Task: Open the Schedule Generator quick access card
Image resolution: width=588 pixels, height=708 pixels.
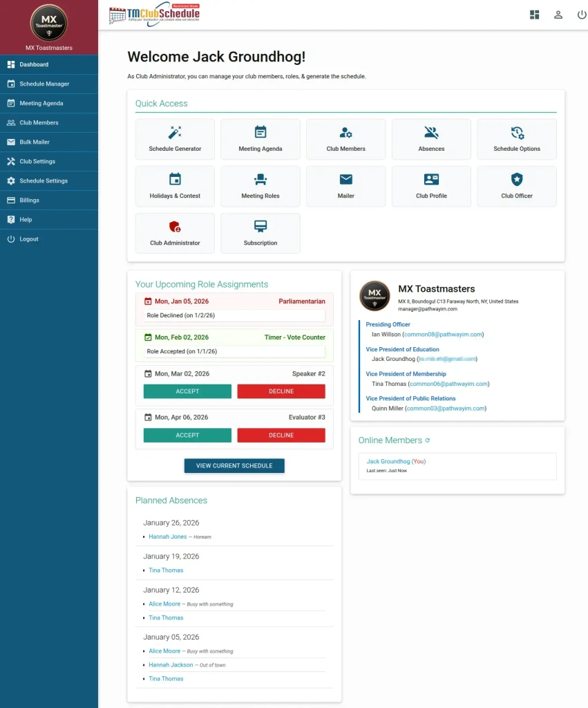Action: pos(175,139)
